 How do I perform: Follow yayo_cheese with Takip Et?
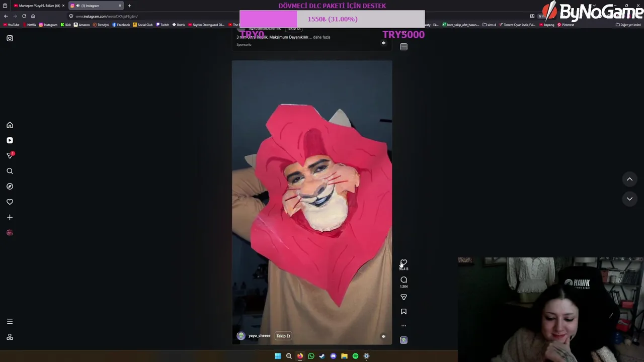pyautogui.click(x=283, y=336)
